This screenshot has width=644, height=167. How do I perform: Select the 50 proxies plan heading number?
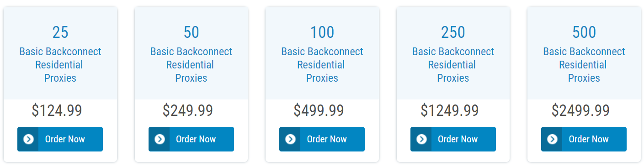pyautogui.click(x=192, y=32)
